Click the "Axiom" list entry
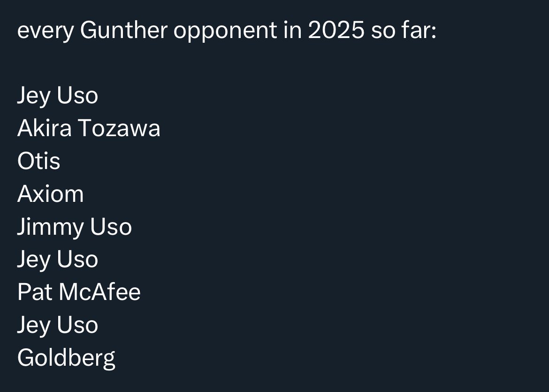 pos(50,194)
